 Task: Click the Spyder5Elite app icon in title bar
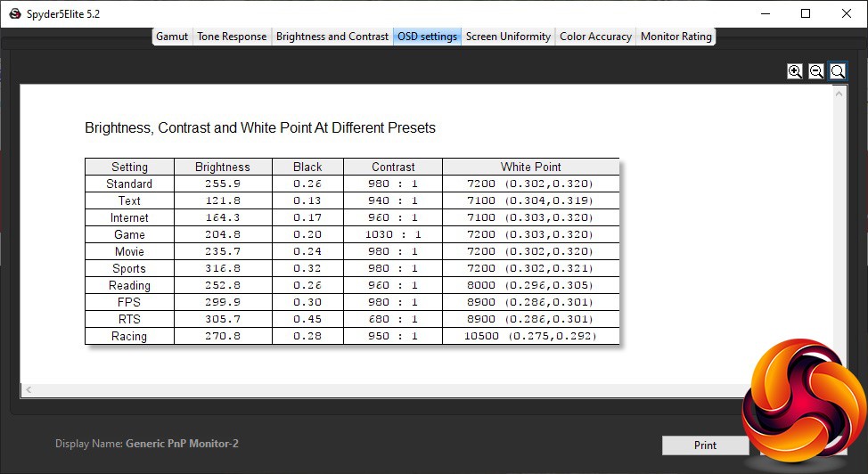click(15, 14)
